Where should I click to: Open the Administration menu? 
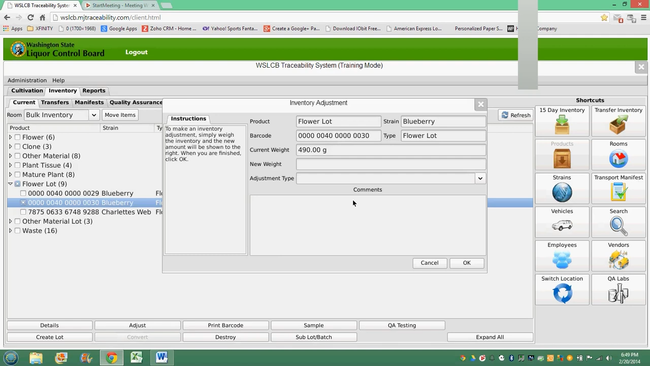coord(27,80)
